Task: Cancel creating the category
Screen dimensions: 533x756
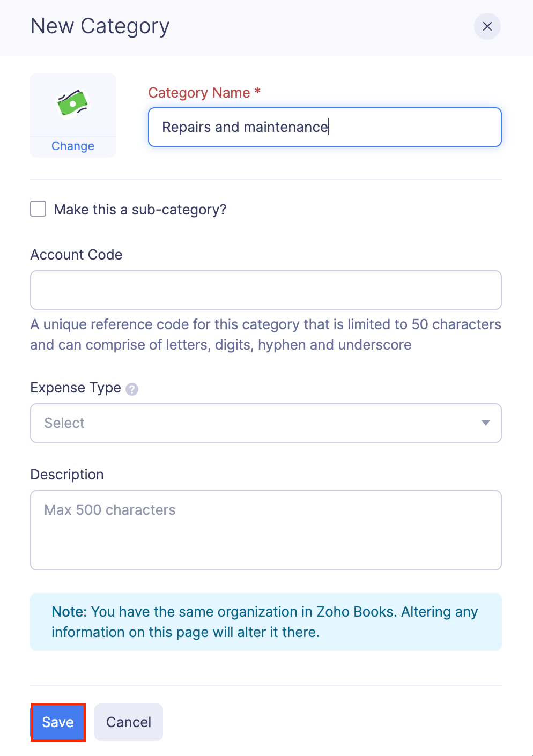Action: [x=128, y=722]
